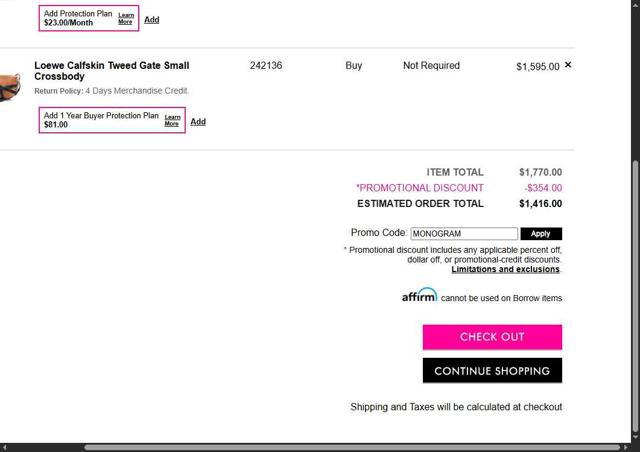This screenshot has width=640, height=452.
Task: Click the Affirm logo
Action: click(419, 295)
